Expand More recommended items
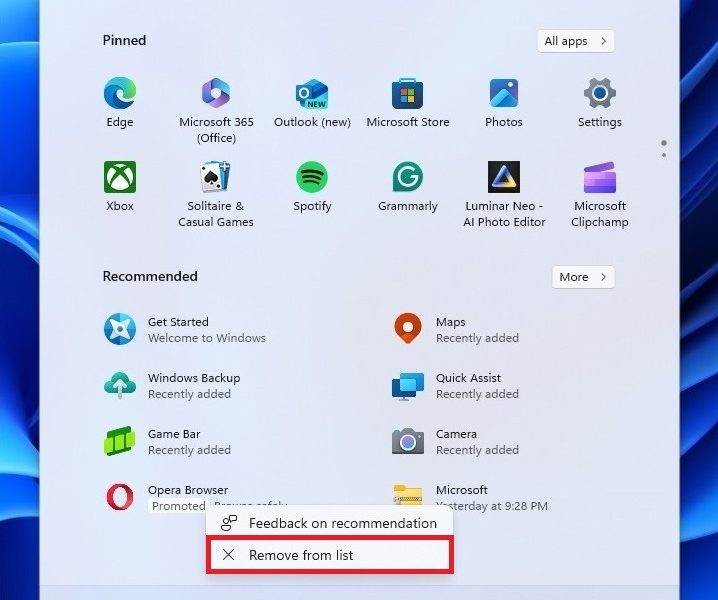Viewport: 718px width, 600px height. pos(583,277)
